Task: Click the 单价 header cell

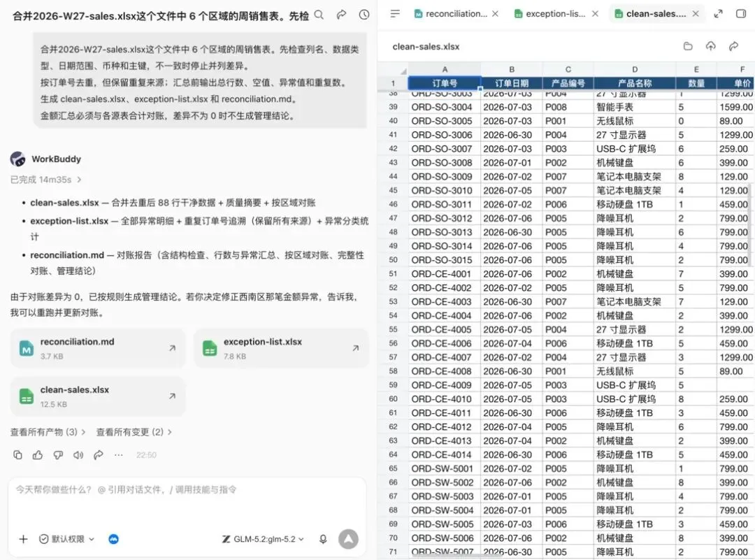Action: click(735, 82)
